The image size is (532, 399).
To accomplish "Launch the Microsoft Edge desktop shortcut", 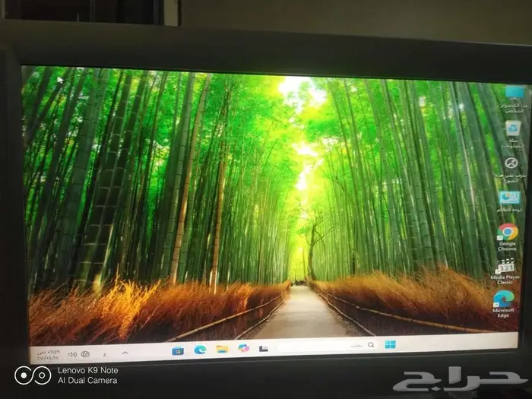I will tap(503, 300).
